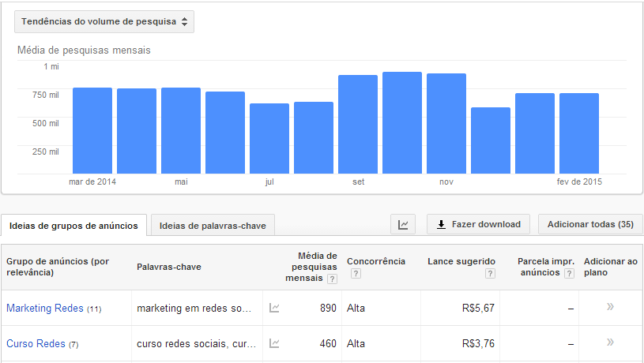The width and height of the screenshot is (644, 363).
Task: Open the Curso Redes ad group link
Action: pos(36,343)
